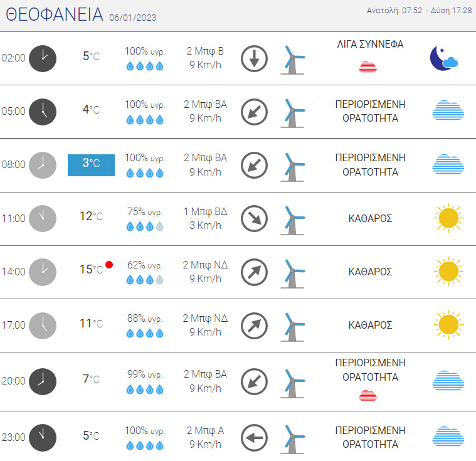
Task: Click the southwest wind arrow at 14:00
Action: pos(254,272)
